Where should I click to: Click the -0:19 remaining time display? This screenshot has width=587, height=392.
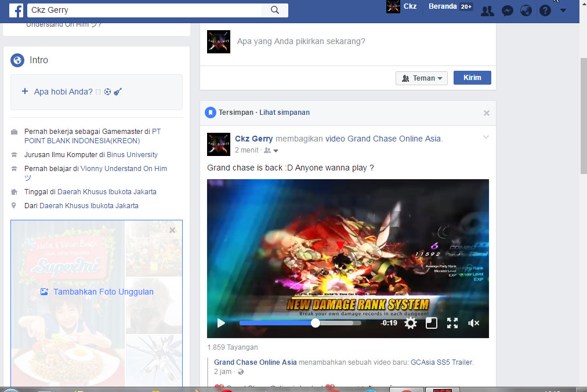point(389,323)
